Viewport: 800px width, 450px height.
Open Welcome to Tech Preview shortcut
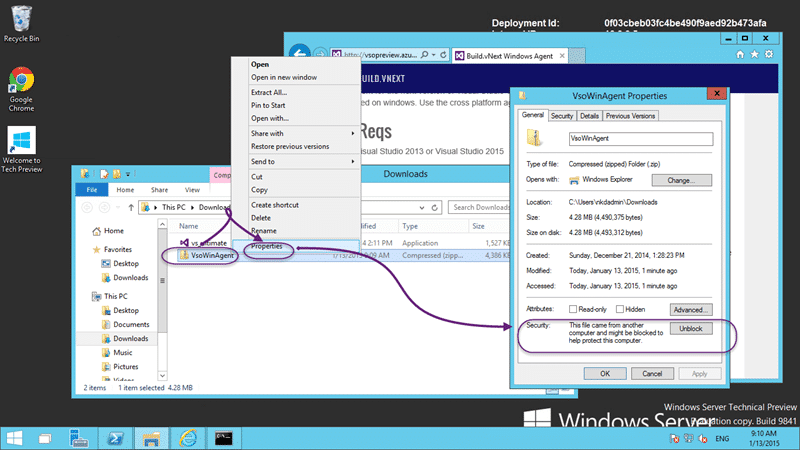[21, 149]
